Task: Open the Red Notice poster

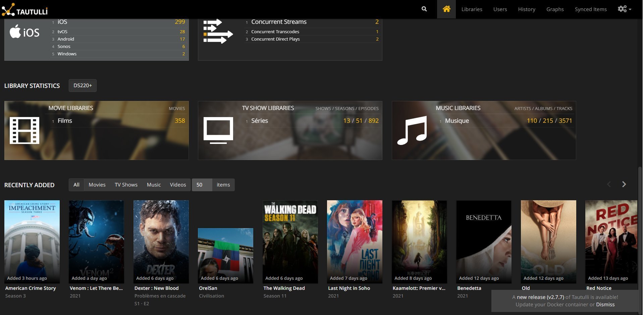Action: coord(611,242)
